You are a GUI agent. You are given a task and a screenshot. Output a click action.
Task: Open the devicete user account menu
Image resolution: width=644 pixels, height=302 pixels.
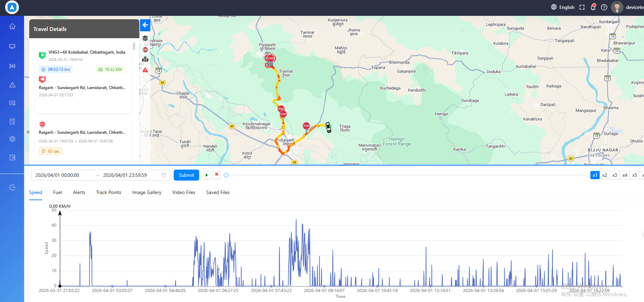tap(627, 7)
